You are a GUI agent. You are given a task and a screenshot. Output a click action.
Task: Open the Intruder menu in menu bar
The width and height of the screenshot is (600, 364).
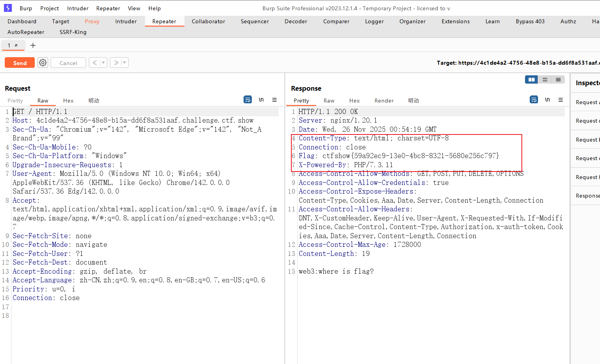point(78,8)
